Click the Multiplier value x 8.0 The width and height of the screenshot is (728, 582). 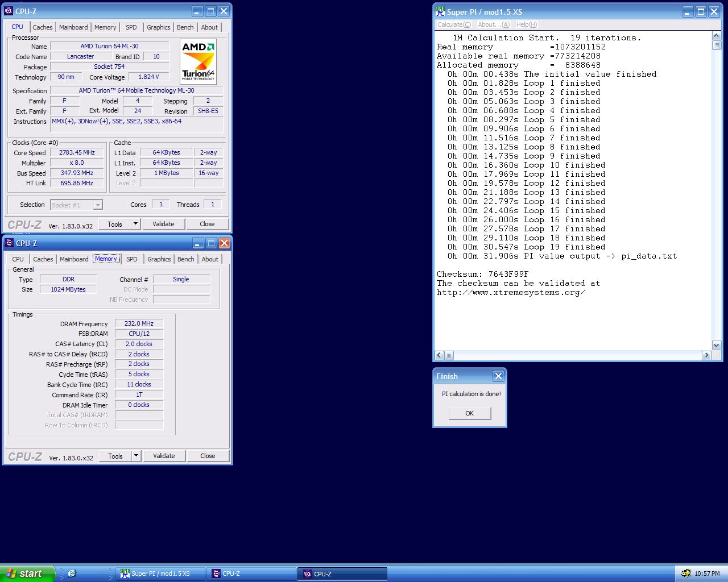77,163
